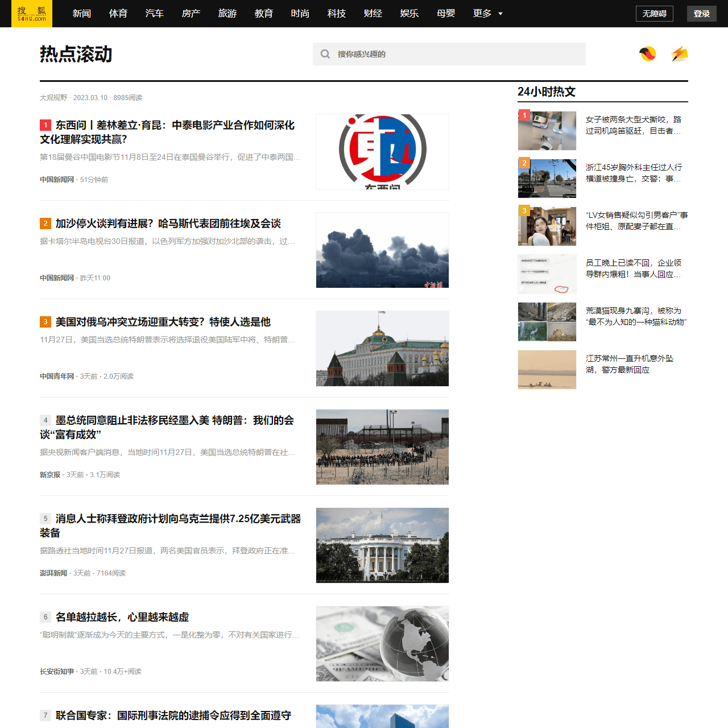This screenshot has height=728, width=728.
Task: Open the 新闻 nav tab
Action: [82, 14]
